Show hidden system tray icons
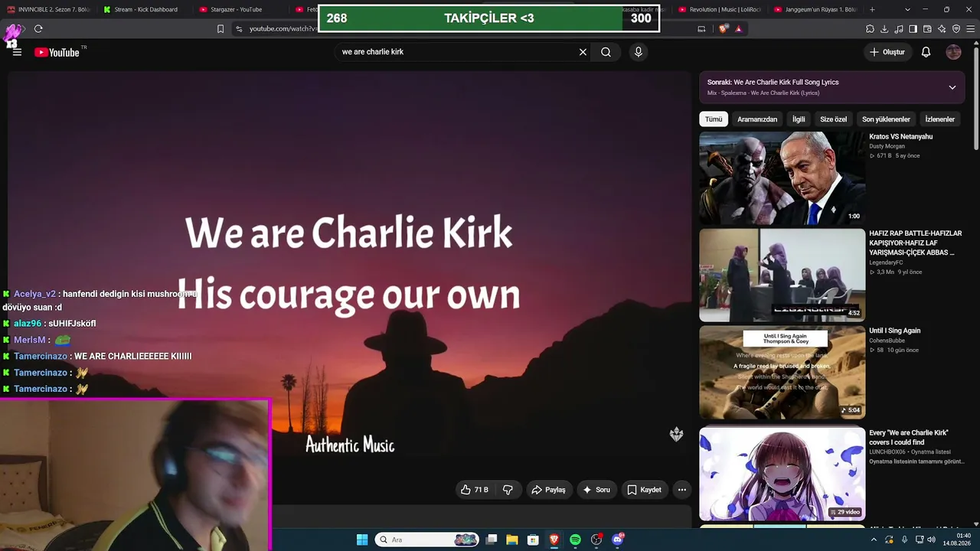Image resolution: width=980 pixels, height=551 pixels. (x=874, y=540)
